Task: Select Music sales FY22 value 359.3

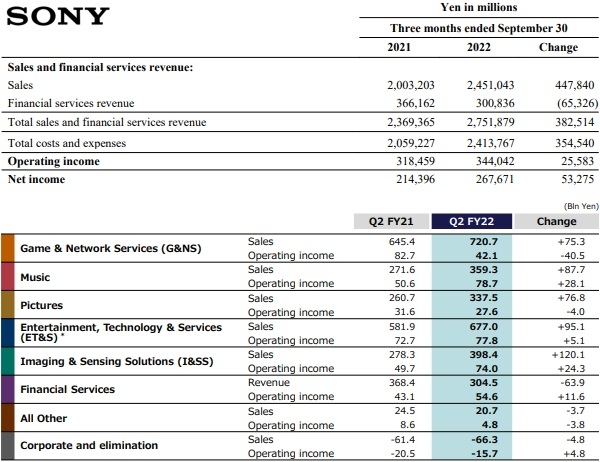Action: [x=484, y=269]
